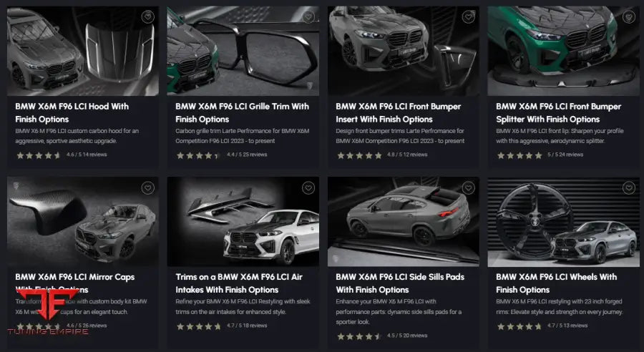Add the X6M Hood to wishlist
The width and height of the screenshot is (644, 352).
click(147, 17)
